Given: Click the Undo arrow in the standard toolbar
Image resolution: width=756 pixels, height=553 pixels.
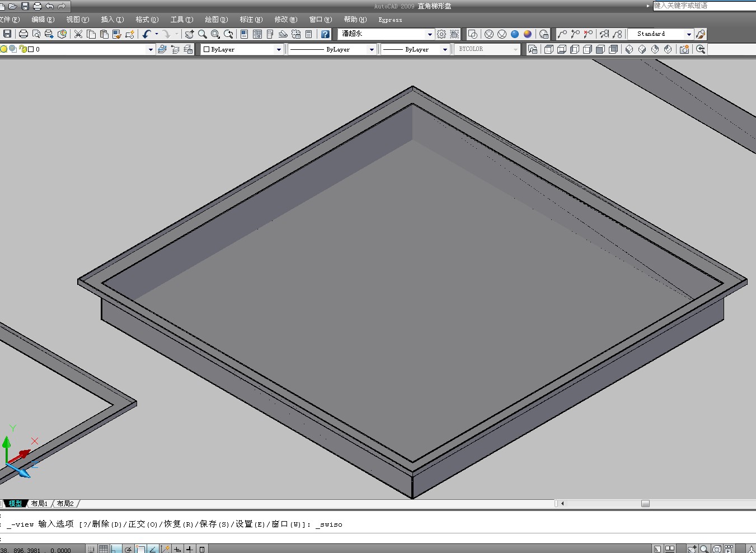Looking at the screenshot, I should click(x=147, y=34).
